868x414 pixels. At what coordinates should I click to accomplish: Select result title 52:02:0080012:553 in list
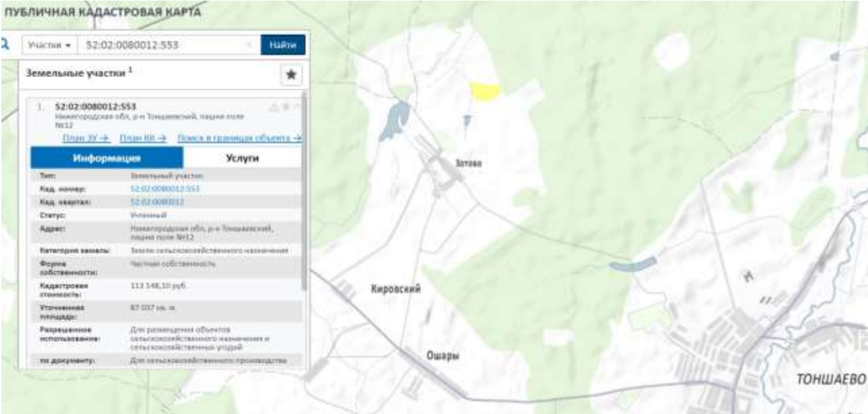tap(95, 106)
